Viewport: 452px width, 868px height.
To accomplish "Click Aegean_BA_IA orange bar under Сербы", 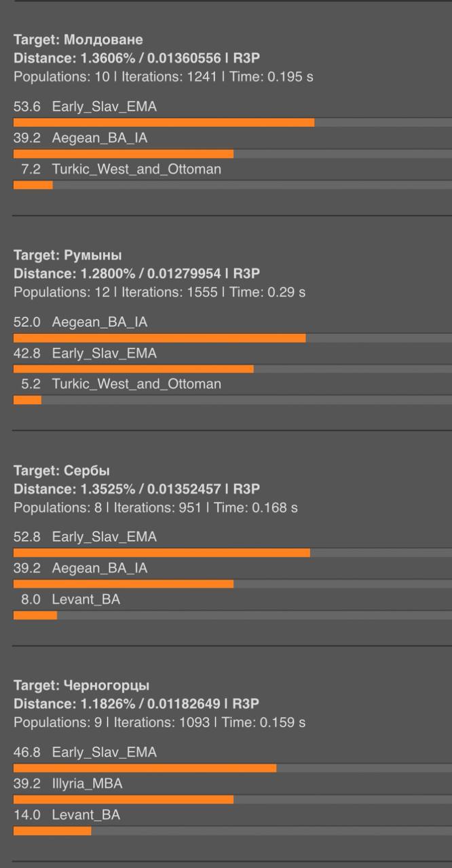I will [x=124, y=584].
